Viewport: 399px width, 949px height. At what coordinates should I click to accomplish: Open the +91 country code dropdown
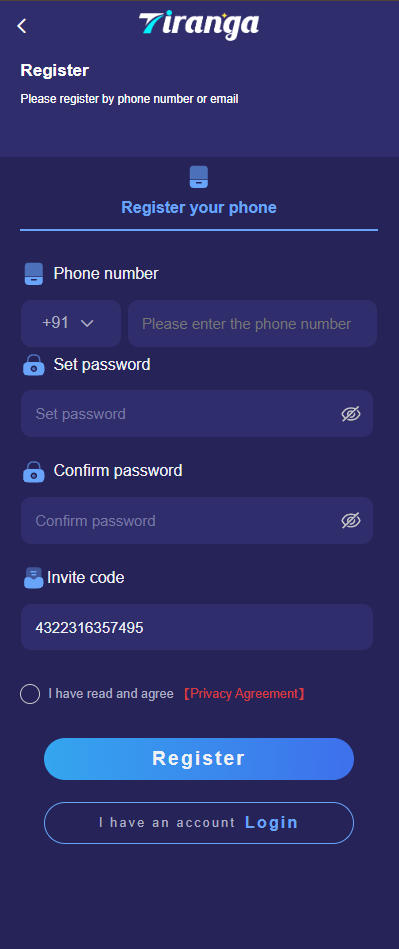(x=71, y=323)
